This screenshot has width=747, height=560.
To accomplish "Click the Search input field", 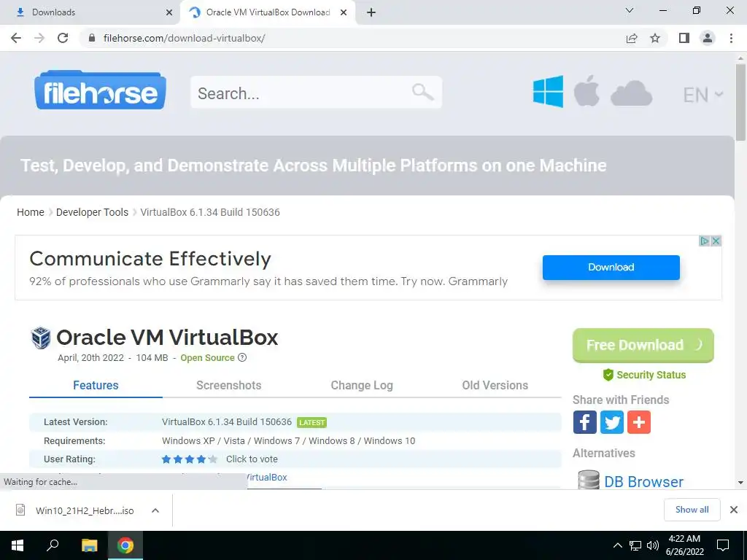I will pos(317,93).
